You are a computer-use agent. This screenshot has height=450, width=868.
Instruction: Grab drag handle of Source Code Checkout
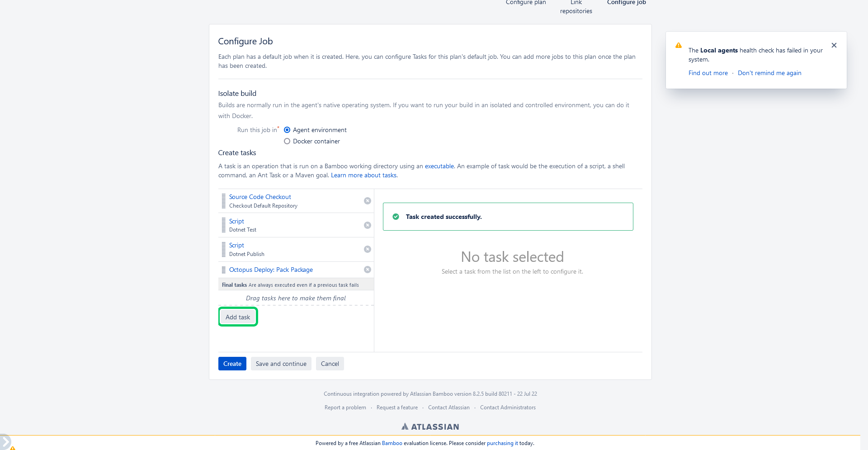tap(223, 201)
